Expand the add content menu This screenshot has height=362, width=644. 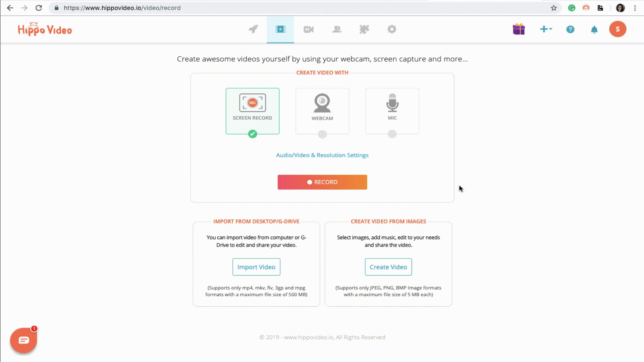pyautogui.click(x=545, y=29)
